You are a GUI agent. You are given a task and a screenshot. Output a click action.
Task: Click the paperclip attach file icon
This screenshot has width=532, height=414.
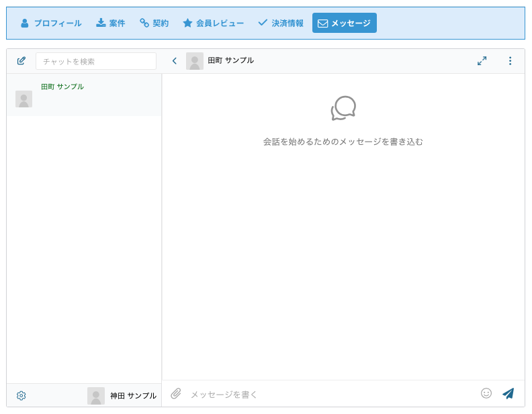coord(176,394)
